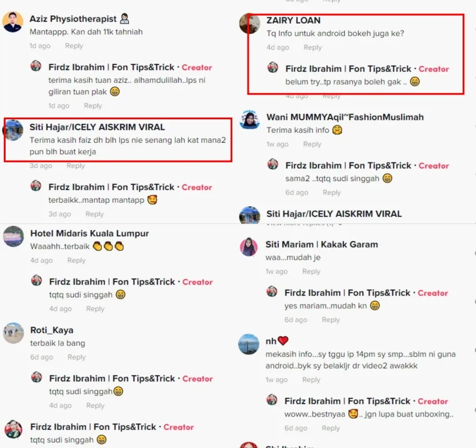Reply to Siti Mariam 'waa...mudah je'
The image size is (476, 448).
311,272
